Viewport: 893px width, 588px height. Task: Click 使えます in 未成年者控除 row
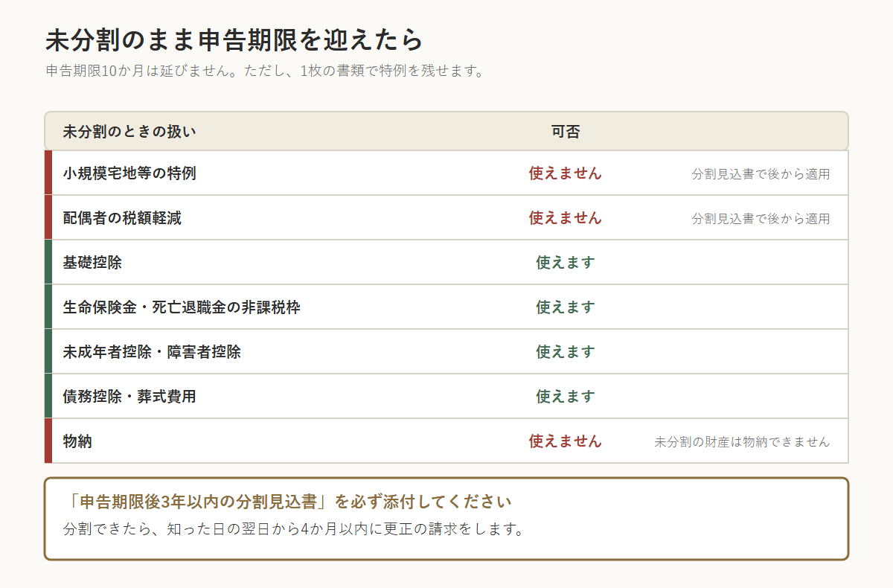tap(566, 352)
